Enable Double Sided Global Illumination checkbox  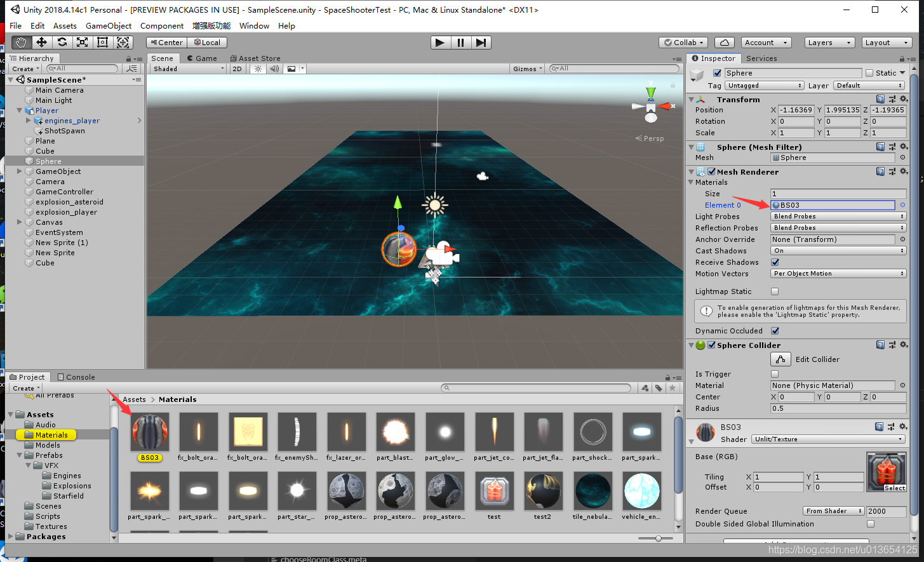[871, 524]
